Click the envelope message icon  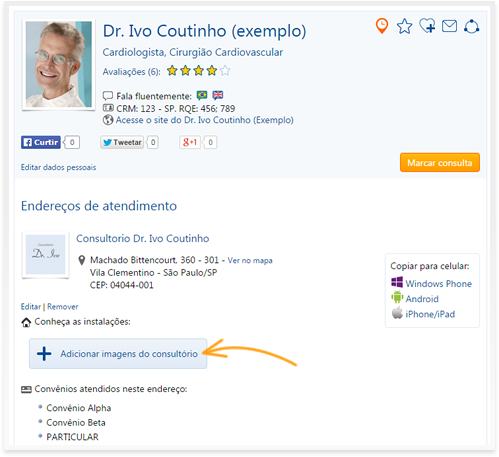tap(449, 26)
